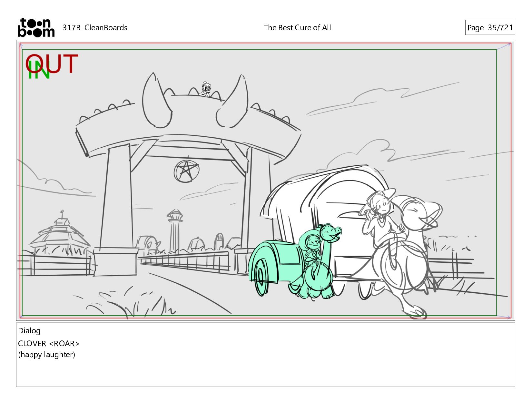
Task: Click the storyboard panel thumbnail
Action: (265, 180)
